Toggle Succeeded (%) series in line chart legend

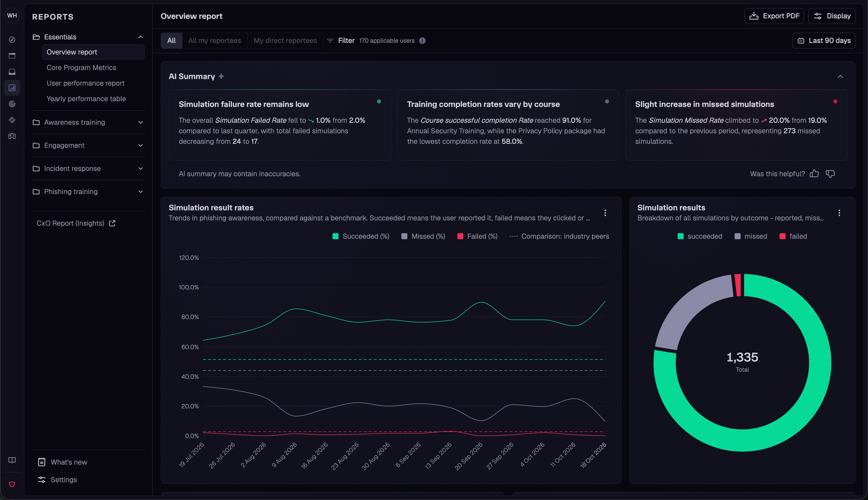[x=361, y=236]
